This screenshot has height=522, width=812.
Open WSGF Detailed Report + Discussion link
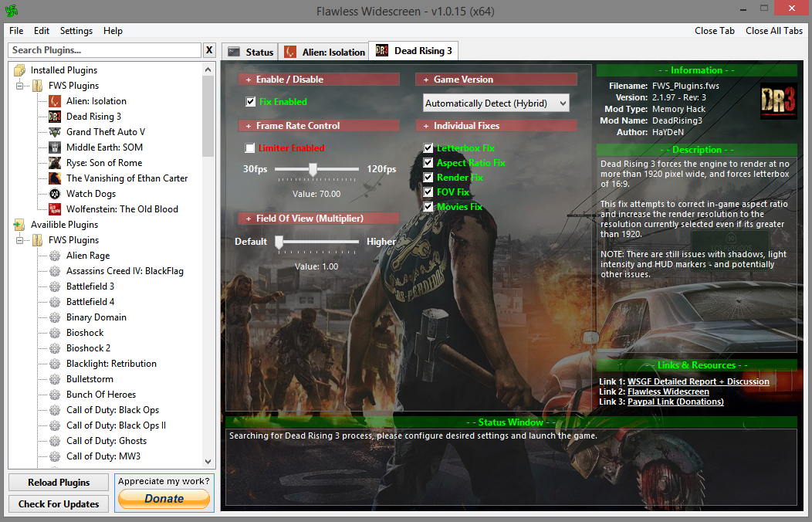(x=698, y=381)
